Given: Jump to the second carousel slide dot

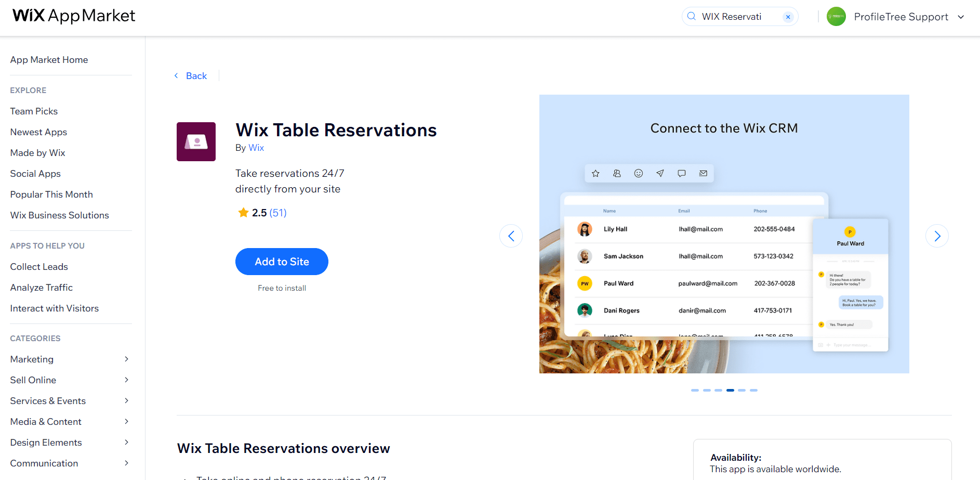Looking at the screenshot, I should (x=707, y=390).
